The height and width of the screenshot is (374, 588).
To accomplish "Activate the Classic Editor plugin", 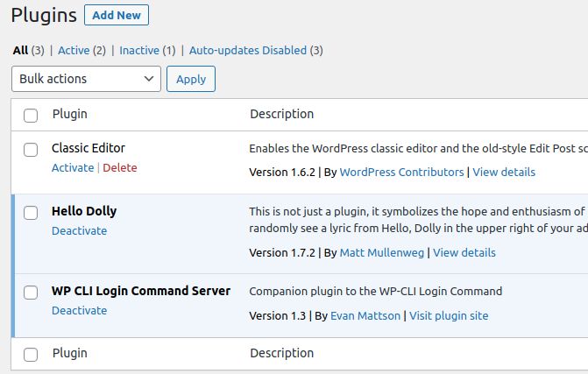I will [73, 168].
